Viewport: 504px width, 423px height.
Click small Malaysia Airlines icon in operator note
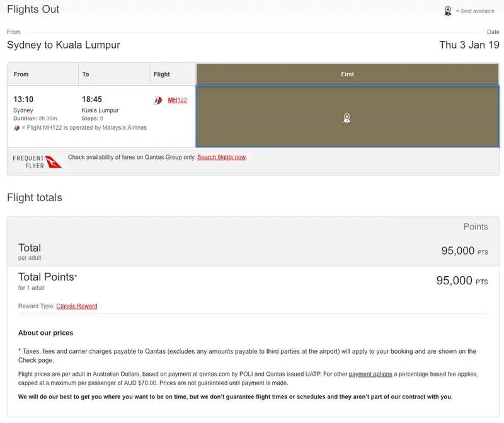pyautogui.click(x=17, y=128)
